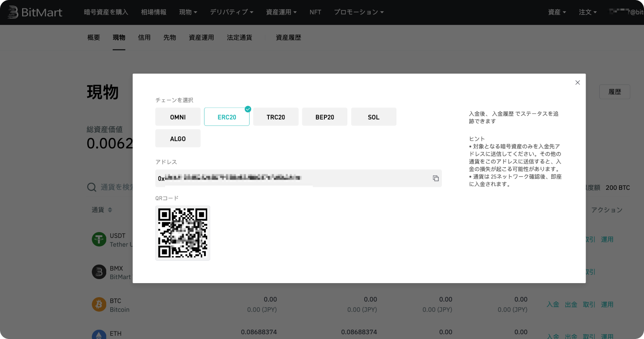This screenshot has width=644, height=339.
Task: Open the 現物 dropdown in top nav
Action: [x=188, y=12]
